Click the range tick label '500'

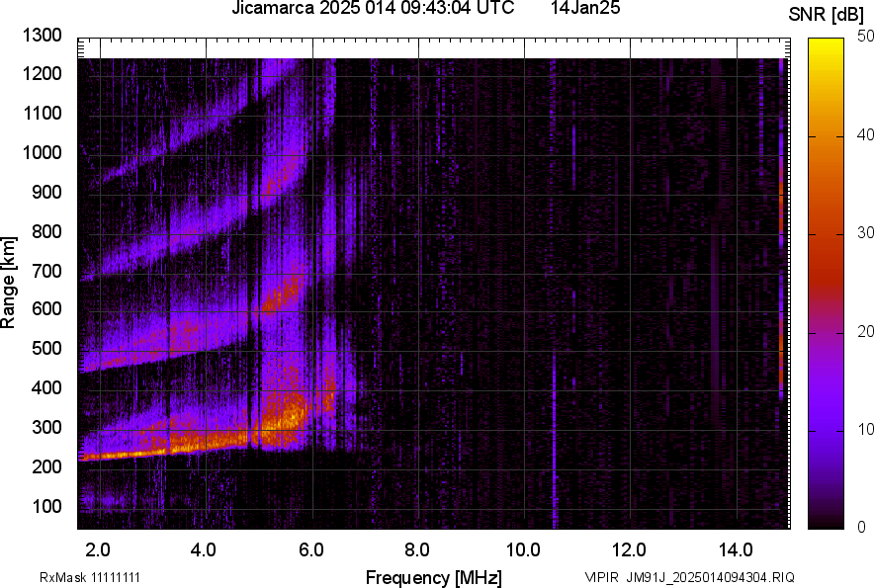click(46, 348)
